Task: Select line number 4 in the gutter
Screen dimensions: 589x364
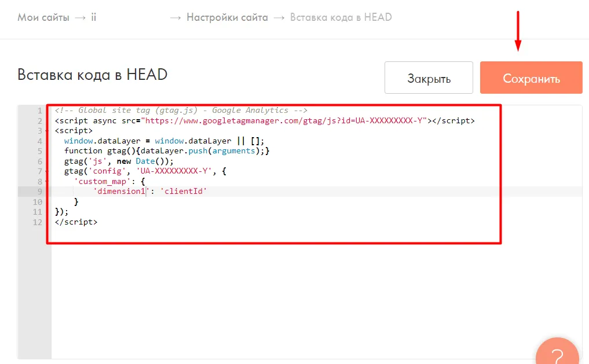Action: (39, 141)
